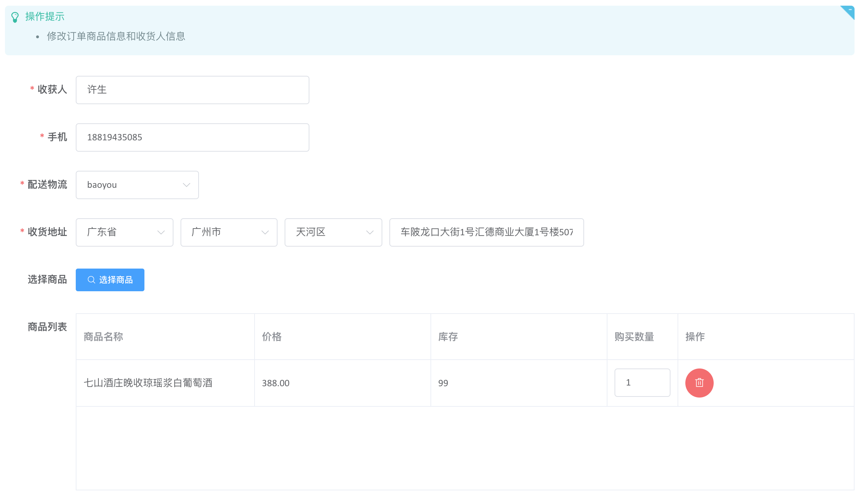
Task: Click the red trash delete icon
Action: coord(699,383)
